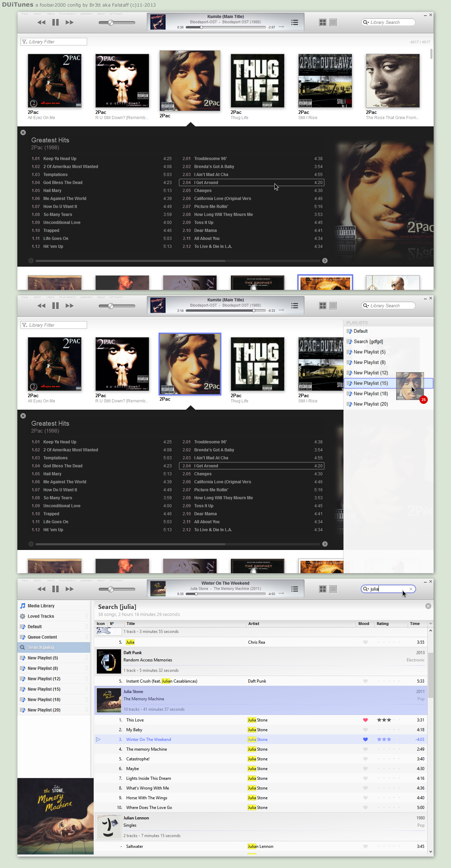451x868 pixels.
Task: Adjust volume slider in middle window
Action: [x=117, y=306]
